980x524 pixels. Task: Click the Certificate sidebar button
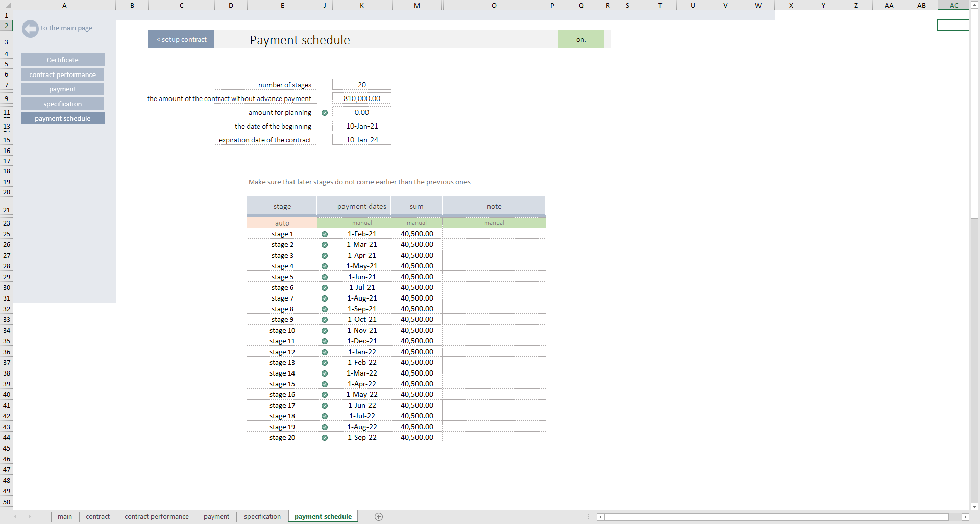(63, 60)
